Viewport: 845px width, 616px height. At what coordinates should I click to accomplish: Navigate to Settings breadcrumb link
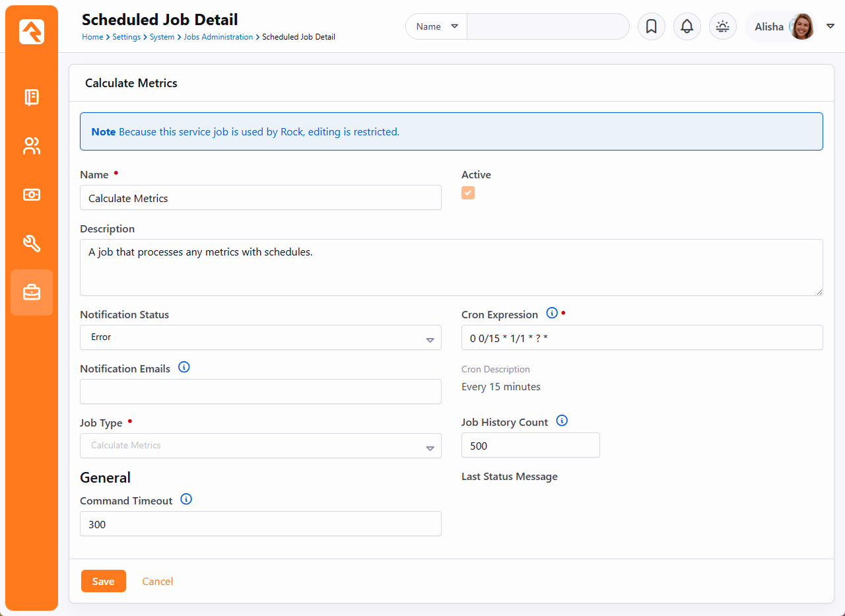(126, 37)
